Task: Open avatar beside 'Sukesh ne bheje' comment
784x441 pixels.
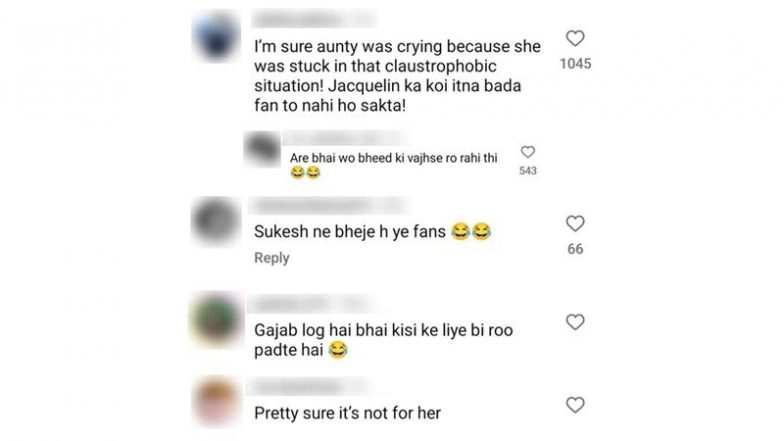Action: click(x=216, y=220)
